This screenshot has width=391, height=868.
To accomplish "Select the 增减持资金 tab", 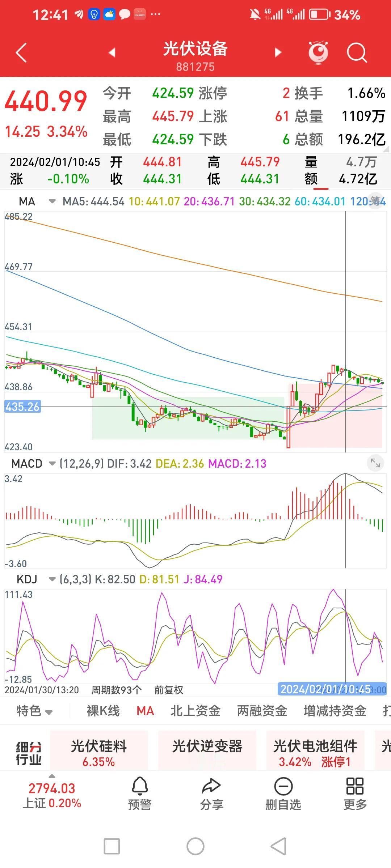I will click(335, 711).
